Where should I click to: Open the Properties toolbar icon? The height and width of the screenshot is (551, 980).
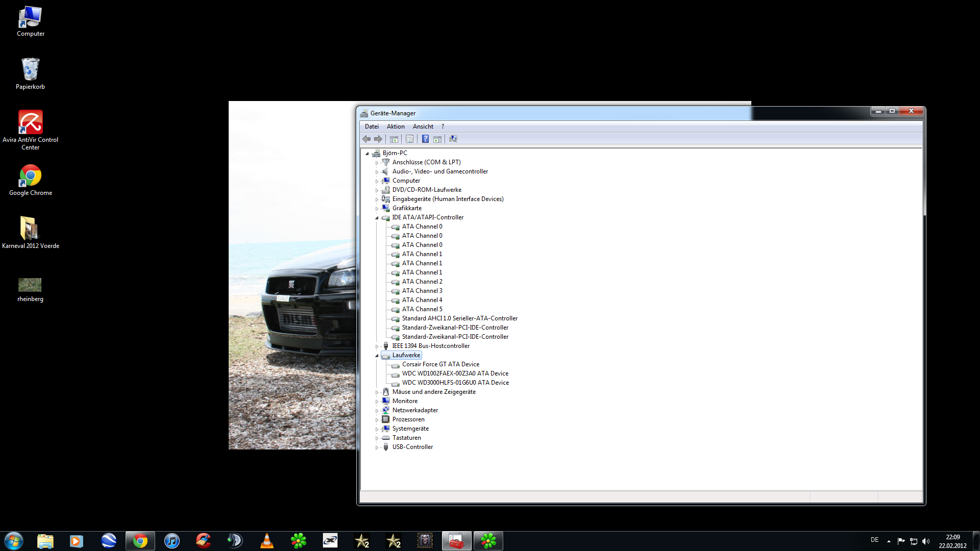pyautogui.click(x=409, y=139)
